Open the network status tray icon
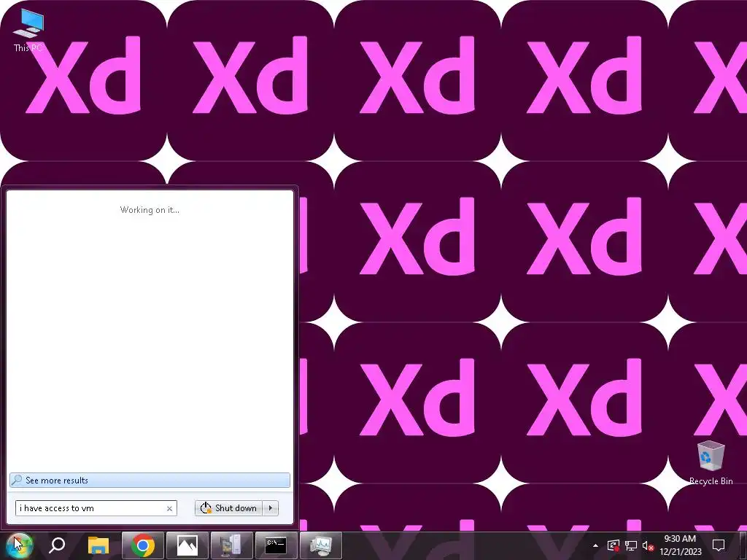 point(631,545)
